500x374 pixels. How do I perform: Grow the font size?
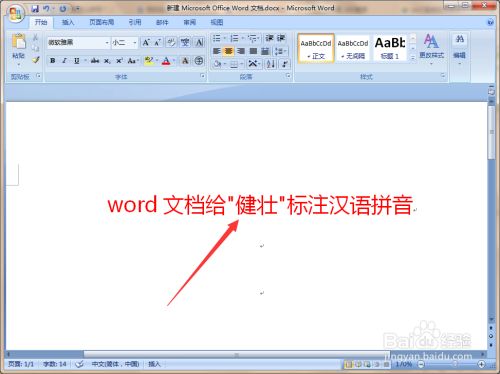[x=146, y=42]
